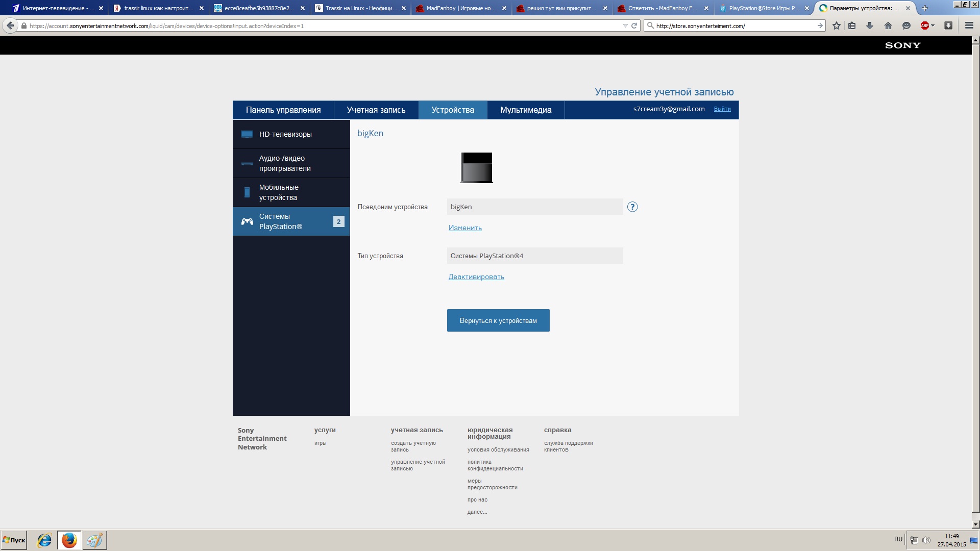Click the Firefox home icon
980x551 pixels.
(888, 26)
